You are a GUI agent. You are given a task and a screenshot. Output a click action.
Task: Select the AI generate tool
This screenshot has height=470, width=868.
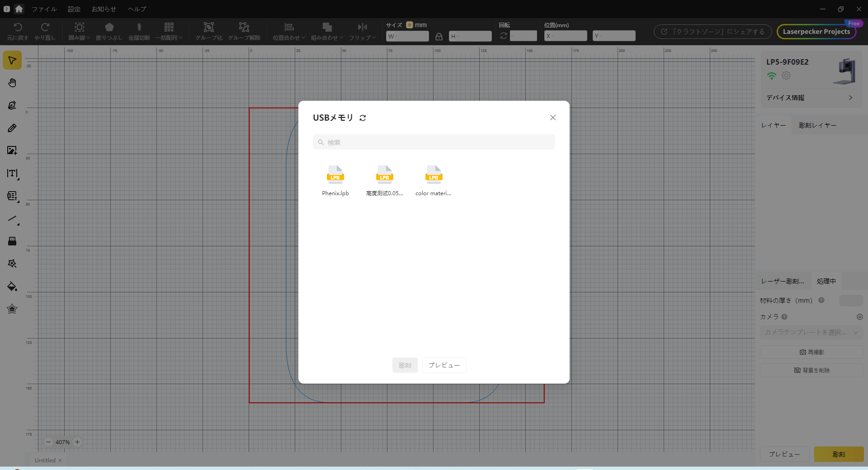(x=12, y=263)
